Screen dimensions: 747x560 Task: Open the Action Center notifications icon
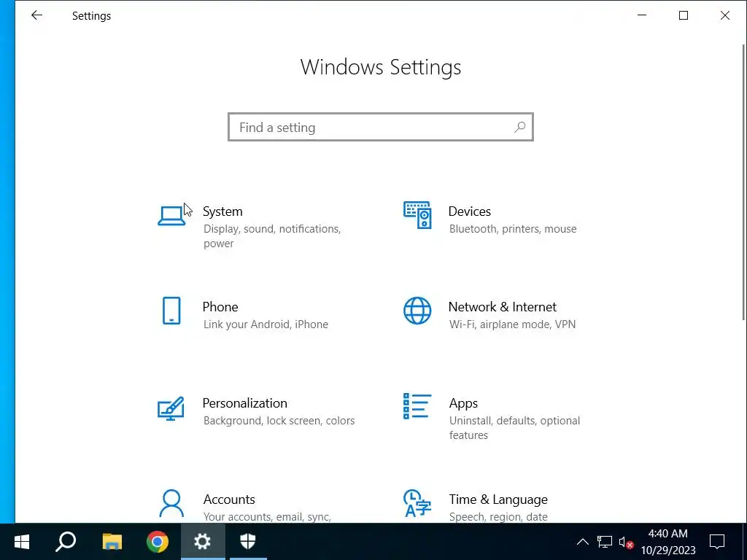pos(717,542)
